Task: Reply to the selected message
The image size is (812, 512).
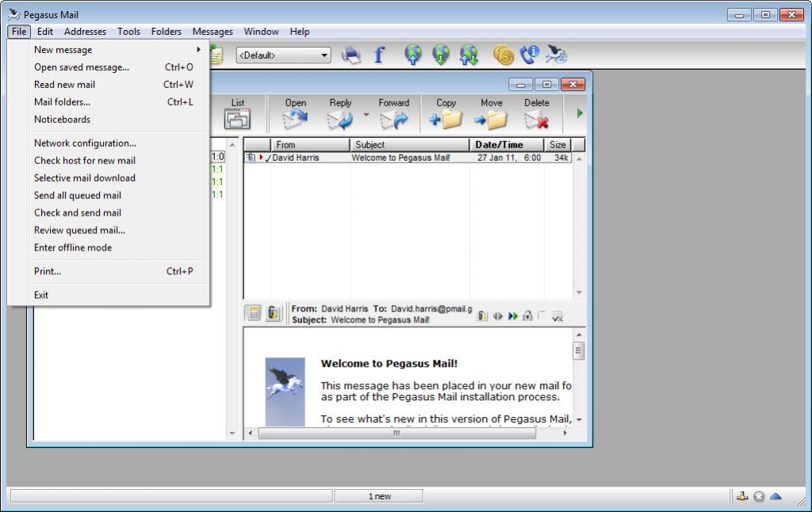Action: coord(339,113)
